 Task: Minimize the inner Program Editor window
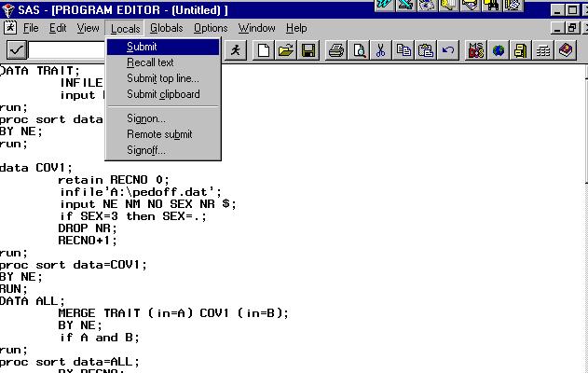[x=557, y=28]
